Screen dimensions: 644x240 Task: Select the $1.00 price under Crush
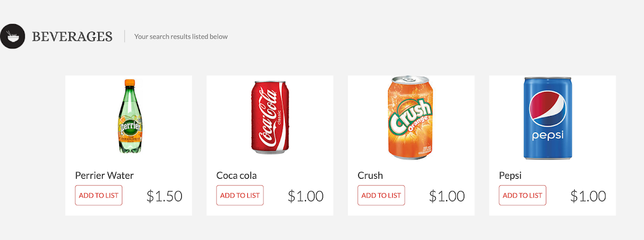(447, 196)
